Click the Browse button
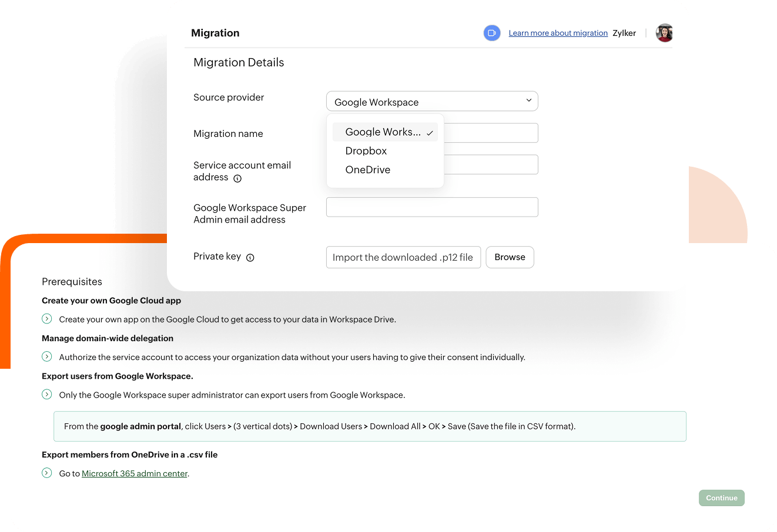 point(510,257)
